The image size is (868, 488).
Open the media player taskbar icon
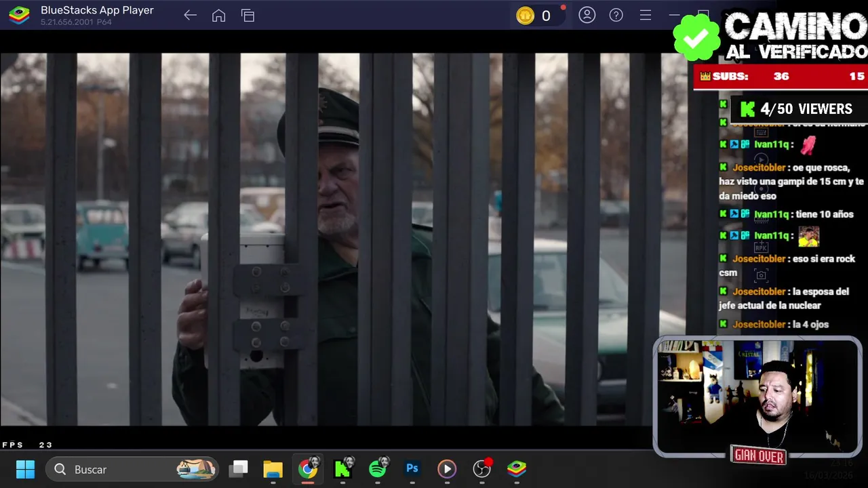tap(446, 469)
